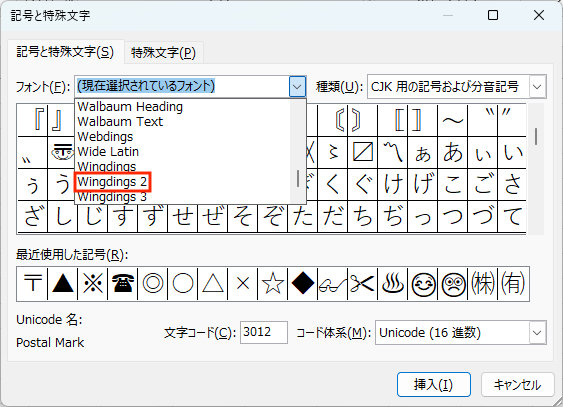Pick the (有) recent symbol

pos(513,284)
